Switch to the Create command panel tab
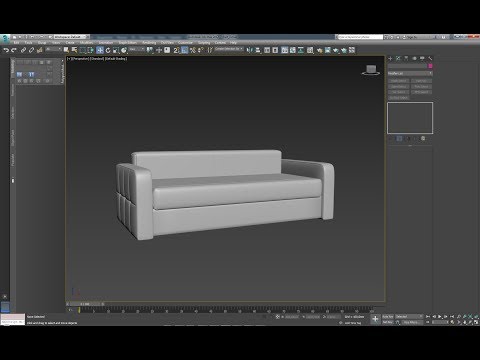Image resolution: width=480 pixels, height=360 pixels. 390,58
